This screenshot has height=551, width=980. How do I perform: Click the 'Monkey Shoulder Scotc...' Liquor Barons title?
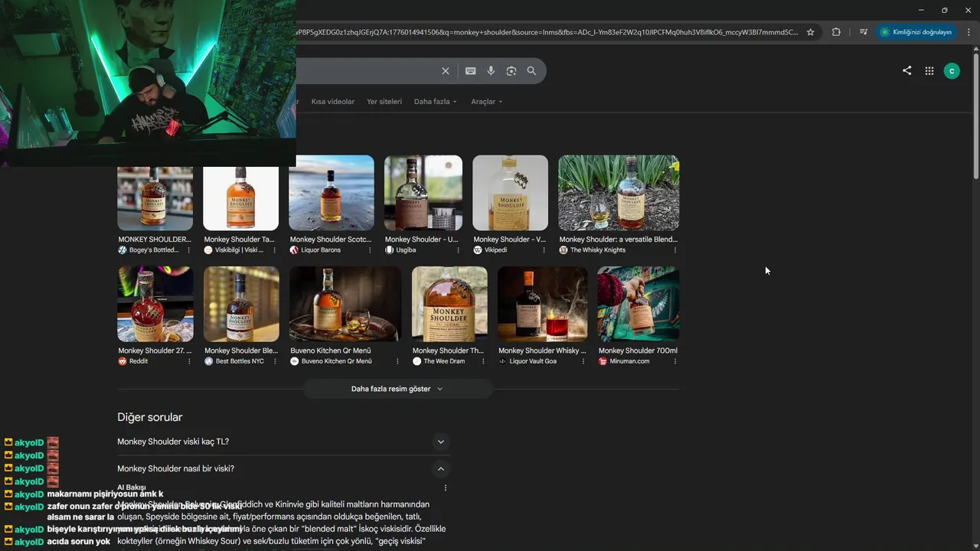pyautogui.click(x=331, y=240)
